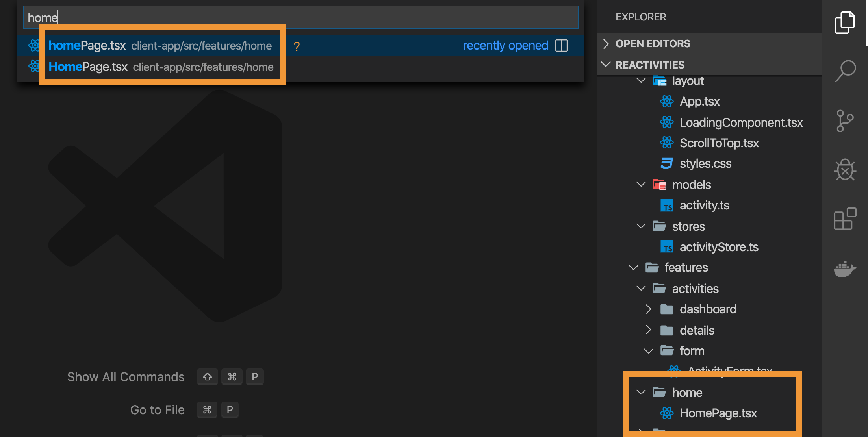This screenshot has height=437, width=868.
Task: Open the Docker extension icon
Action: click(845, 270)
